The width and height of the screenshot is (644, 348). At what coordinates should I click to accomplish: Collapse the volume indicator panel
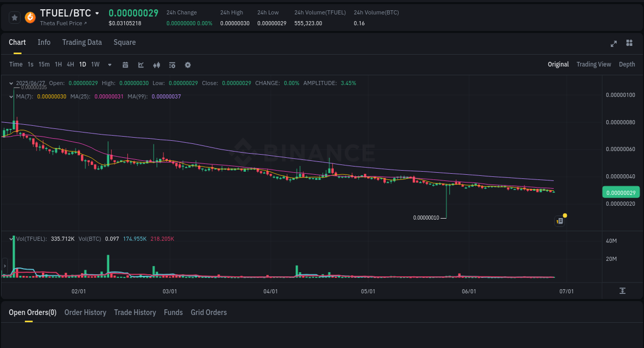point(11,238)
